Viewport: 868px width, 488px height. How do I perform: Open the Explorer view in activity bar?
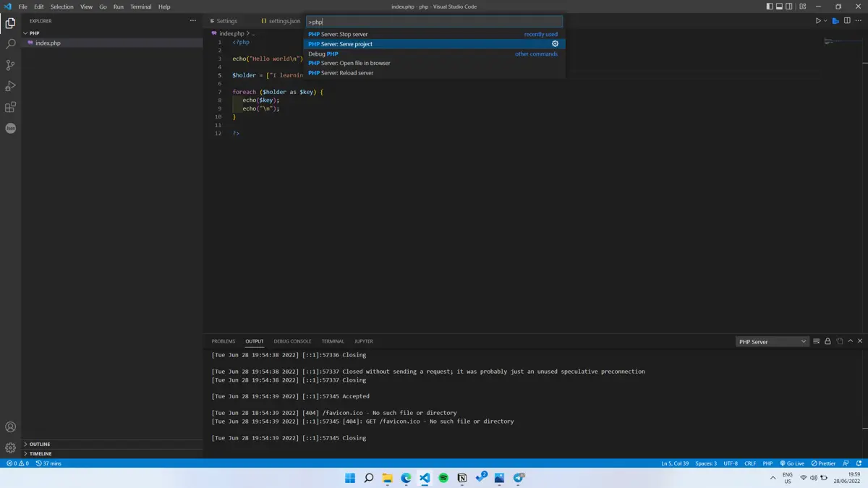coord(10,23)
